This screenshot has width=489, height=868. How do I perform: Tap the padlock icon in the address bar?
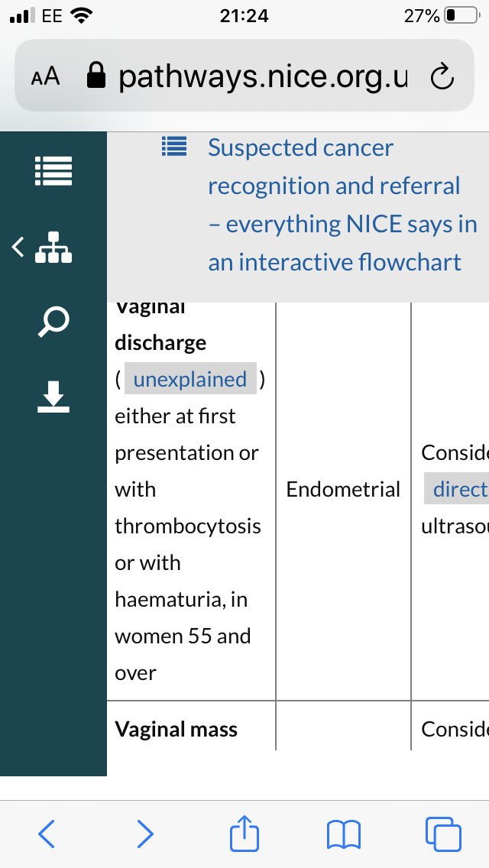96,75
